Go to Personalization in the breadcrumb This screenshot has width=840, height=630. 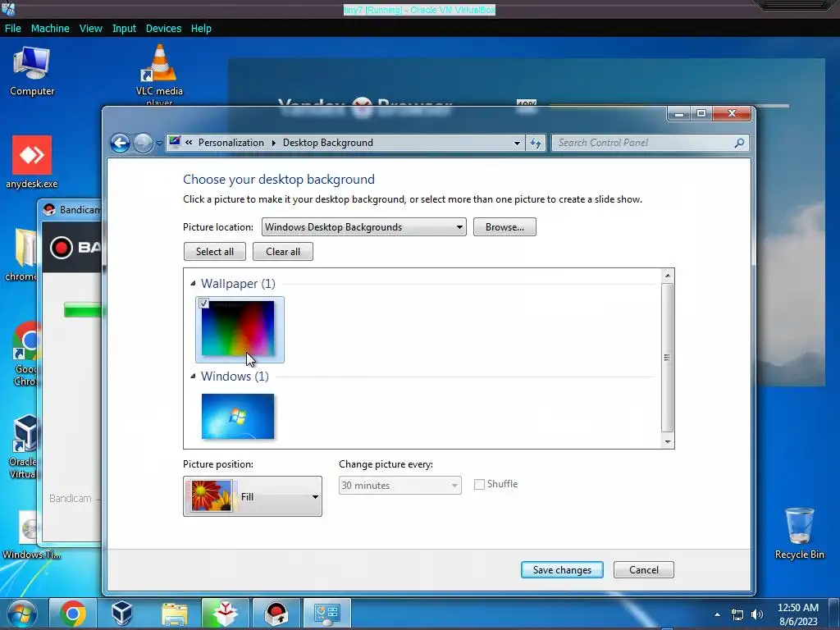(x=231, y=143)
